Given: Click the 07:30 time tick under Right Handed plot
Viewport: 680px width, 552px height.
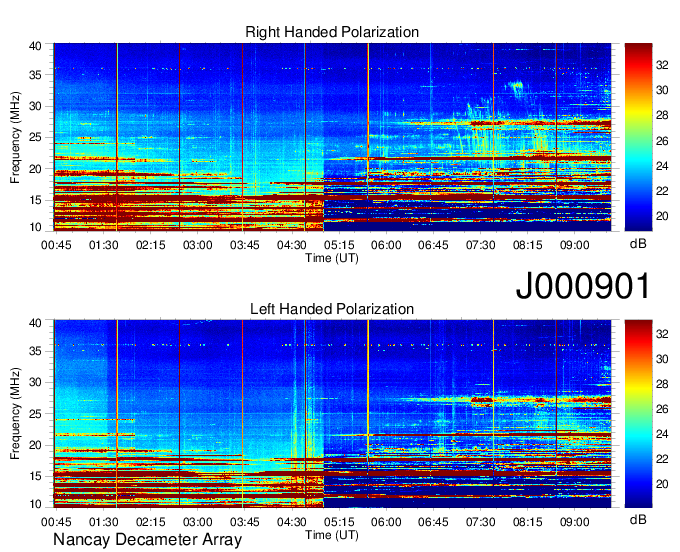Looking at the screenshot, I should pyautogui.click(x=481, y=245).
